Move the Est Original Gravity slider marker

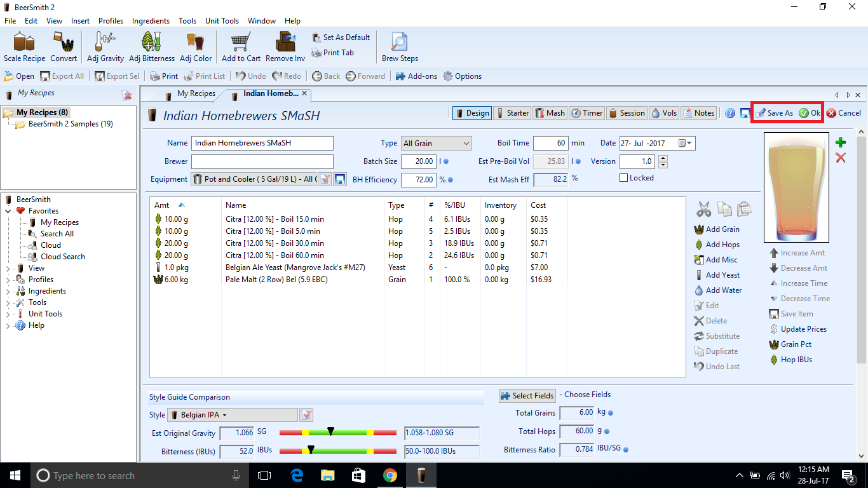pyautogui.click(x=331, y=431)
